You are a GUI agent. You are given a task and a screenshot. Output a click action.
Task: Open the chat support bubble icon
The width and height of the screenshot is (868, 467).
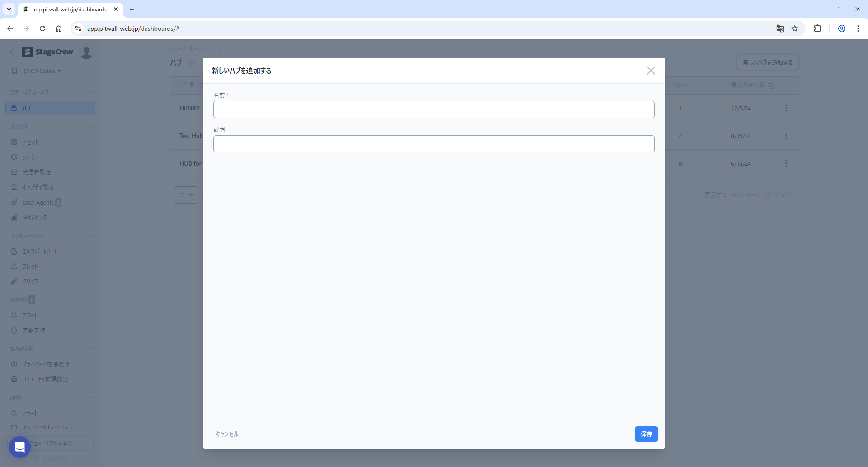click(20, 447)
